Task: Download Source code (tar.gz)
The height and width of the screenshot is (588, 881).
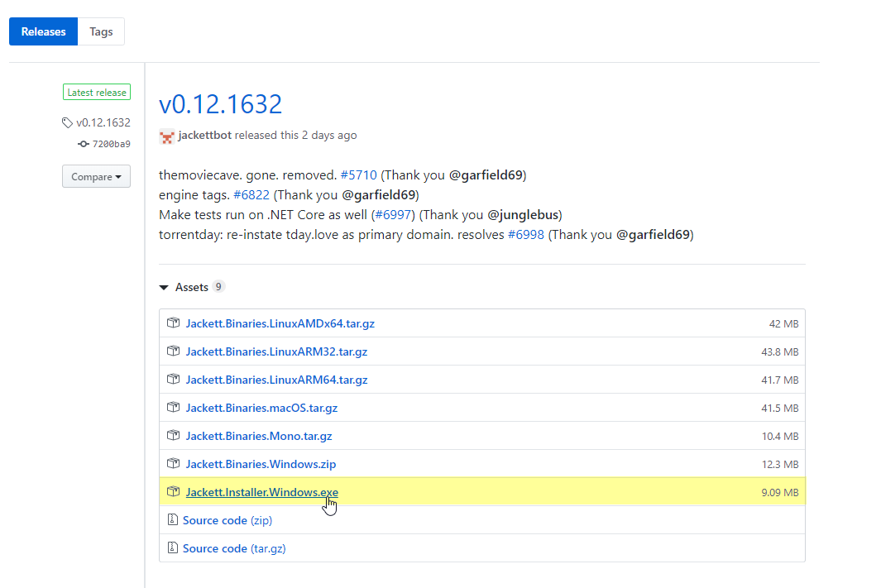Action: pos(234,548)
